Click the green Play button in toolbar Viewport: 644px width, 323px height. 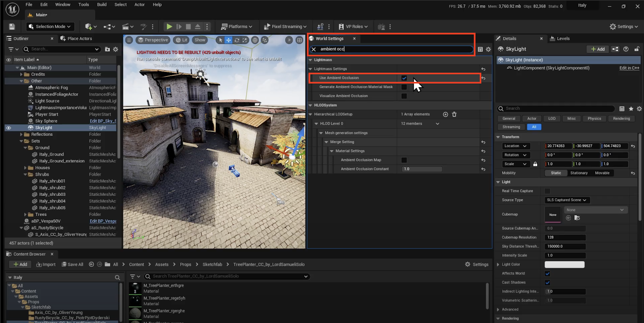tap(169, 27)
